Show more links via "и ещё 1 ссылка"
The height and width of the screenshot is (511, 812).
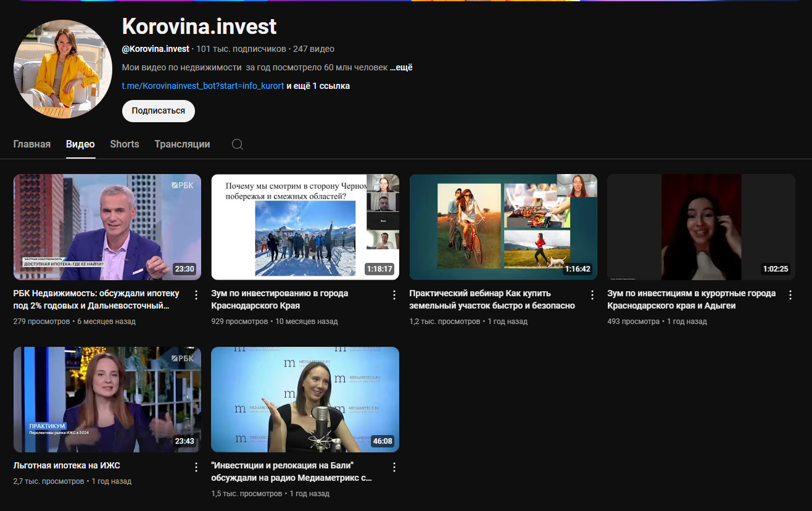318,86
